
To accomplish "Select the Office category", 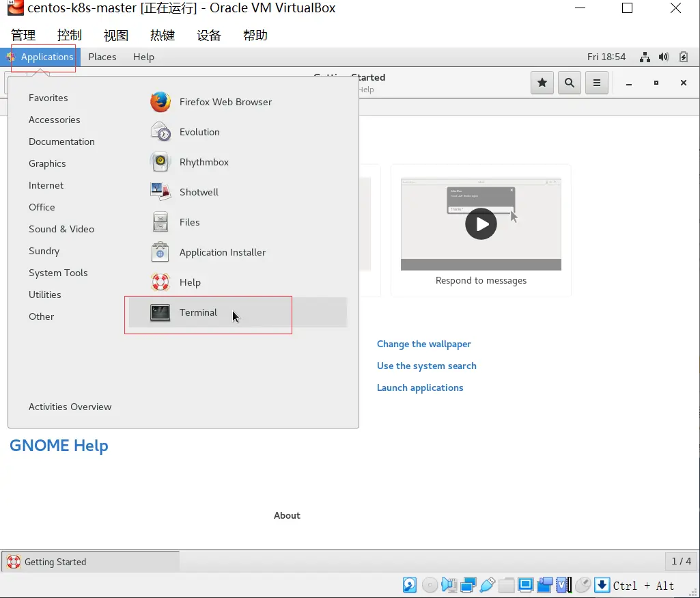I will point(42,207).
